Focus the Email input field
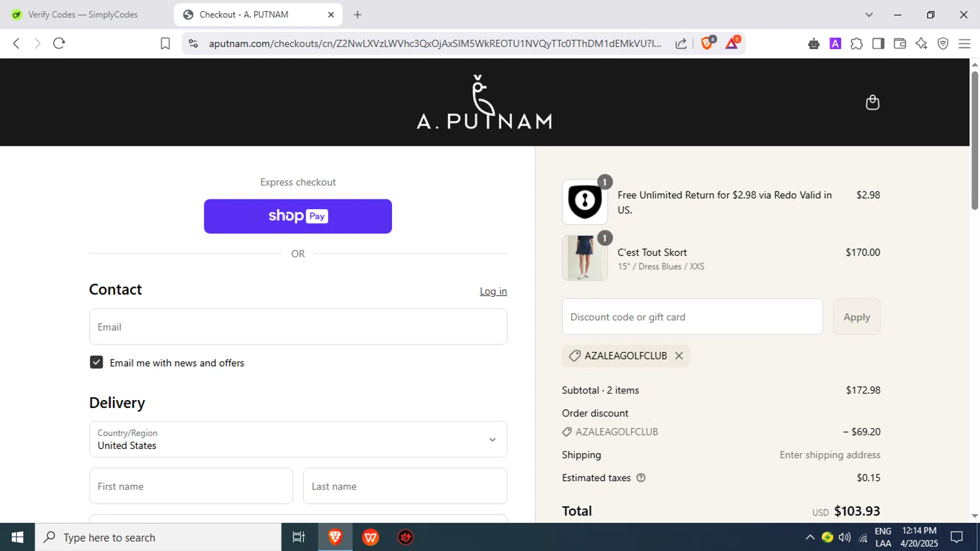980x551 pixels. pos(298,327)
